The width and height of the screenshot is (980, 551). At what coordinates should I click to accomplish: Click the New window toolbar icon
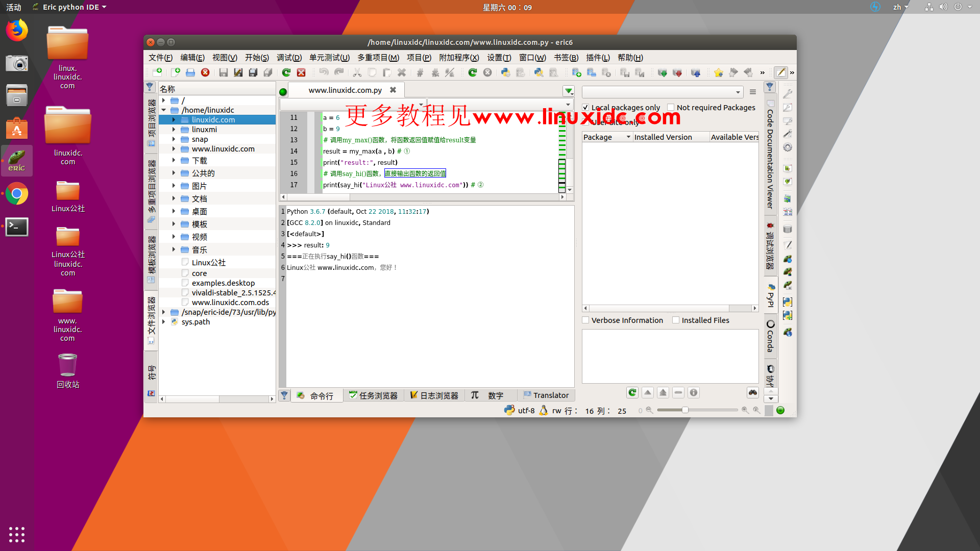pos(157,72)
